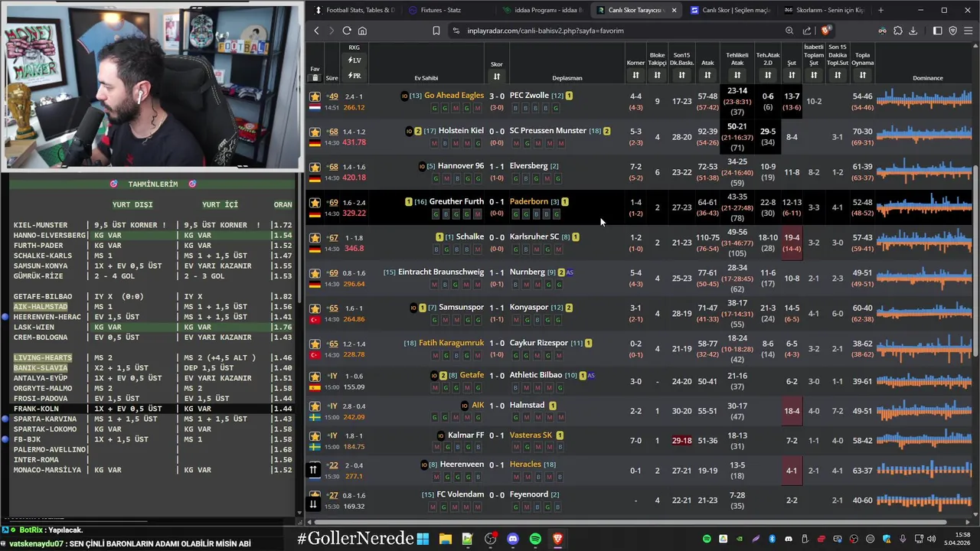Toggle favorite star for Holstein Kiel match

[x=315, y=132]
